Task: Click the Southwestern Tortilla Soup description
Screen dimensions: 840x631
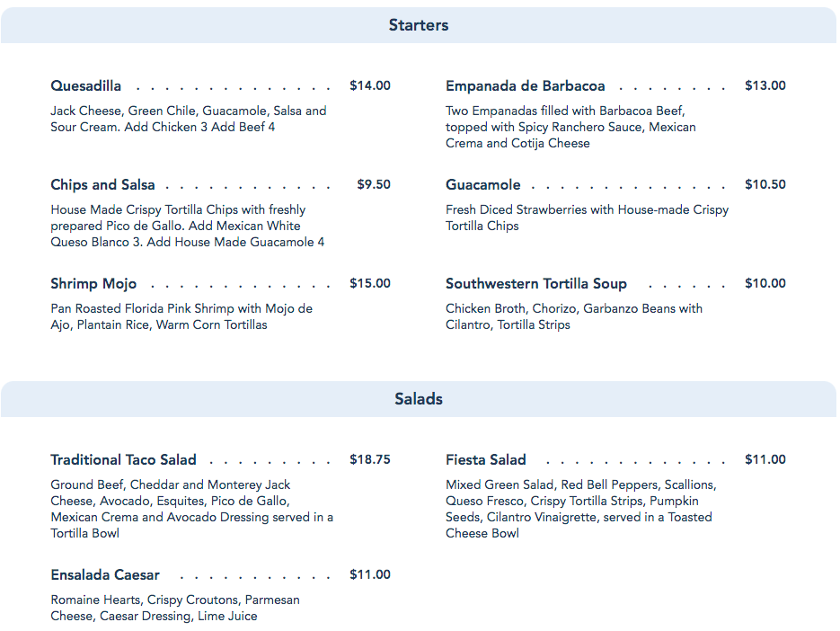Action: pyautogui.click(x=574, y=316)
